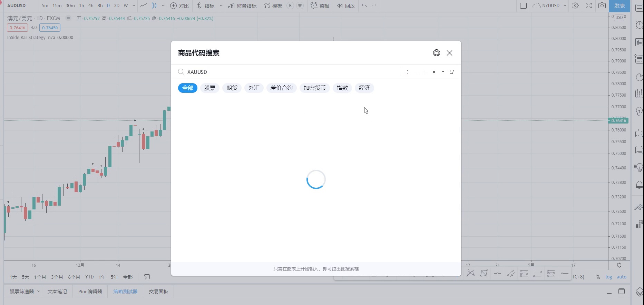Switch to the 策略测试器 tab

126,292
